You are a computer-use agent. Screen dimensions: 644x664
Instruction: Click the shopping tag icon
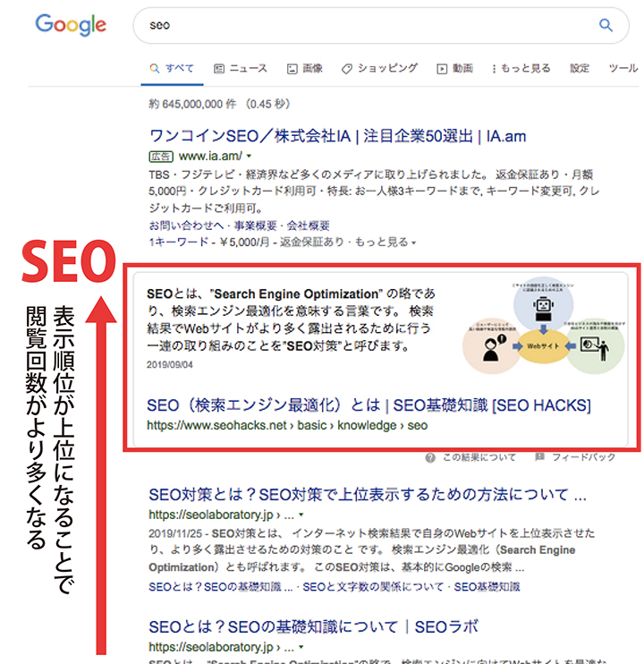coord(347,69)
